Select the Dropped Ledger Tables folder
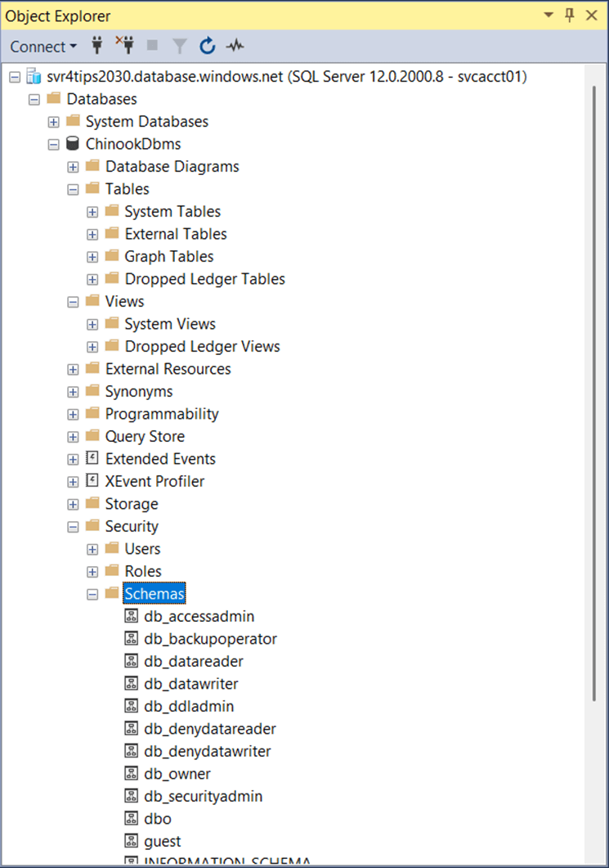The width and height of the screenshot is (609, 868). (204, 279)
